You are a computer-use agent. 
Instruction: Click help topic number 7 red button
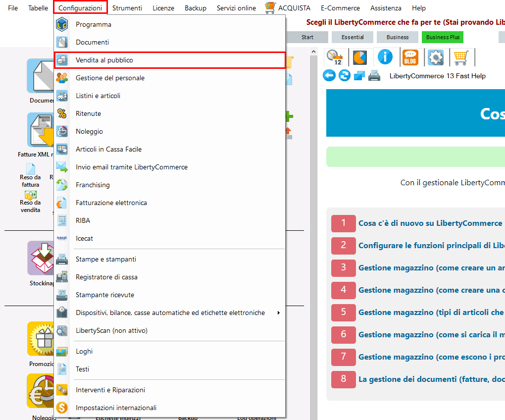[343, 357]
